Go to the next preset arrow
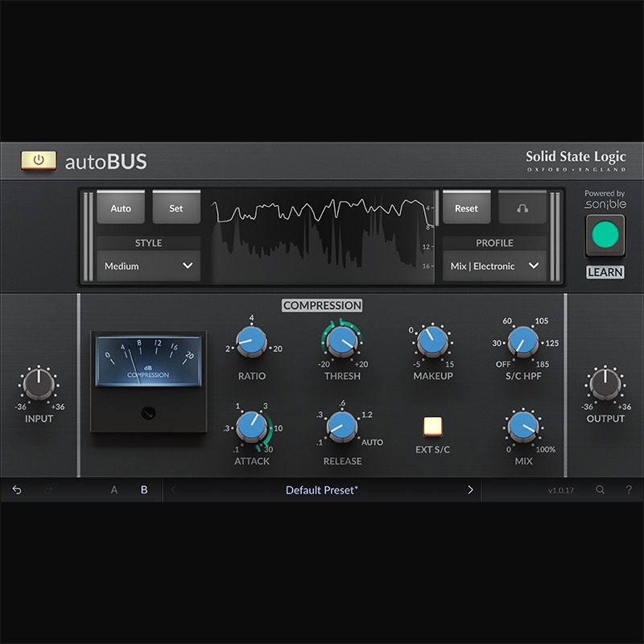The width and height of the screenshot is (644, 644). (x=470, y=489)
